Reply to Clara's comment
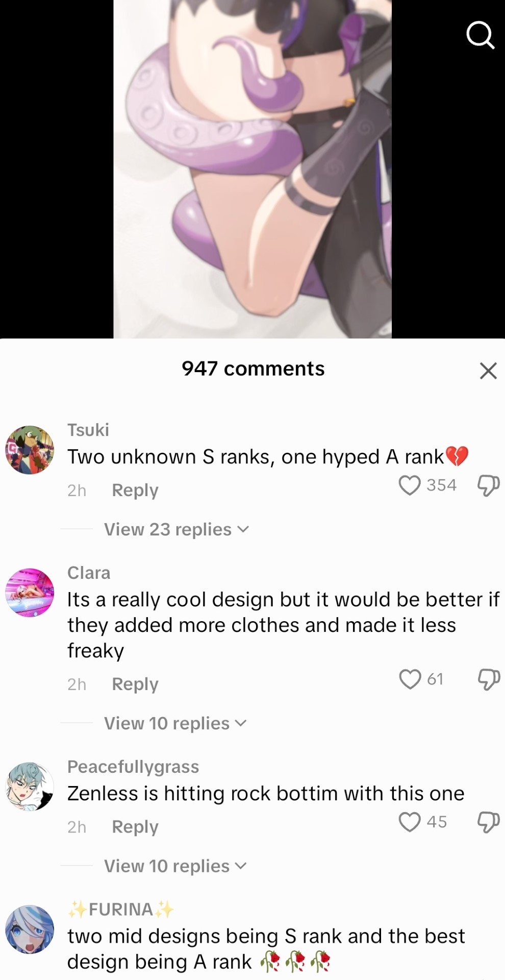Image resolution: width=505 pixels, height=980 pixels. 135,684
